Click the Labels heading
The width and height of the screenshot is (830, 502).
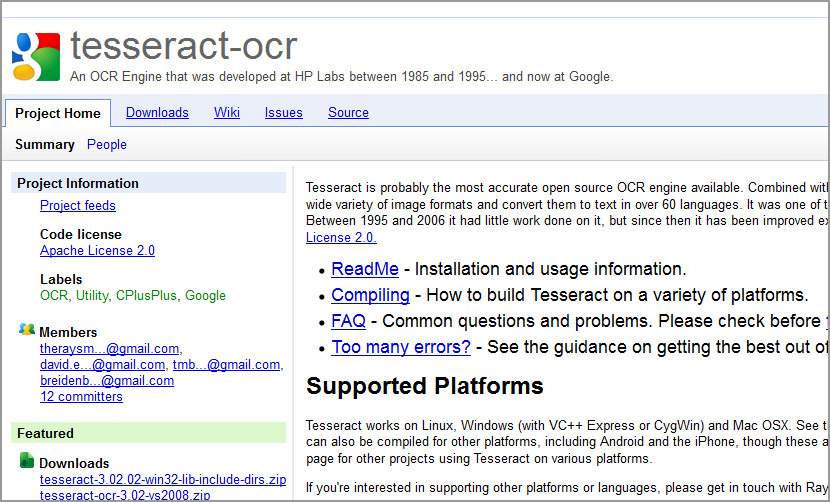pos(61,280)
